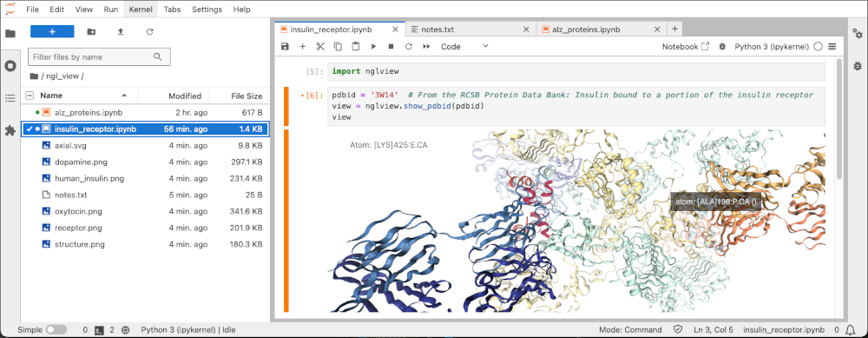Cut the selected cell with scissors icon
The height and width of the screenshot is (338, 868).
(x=320, y=47)
